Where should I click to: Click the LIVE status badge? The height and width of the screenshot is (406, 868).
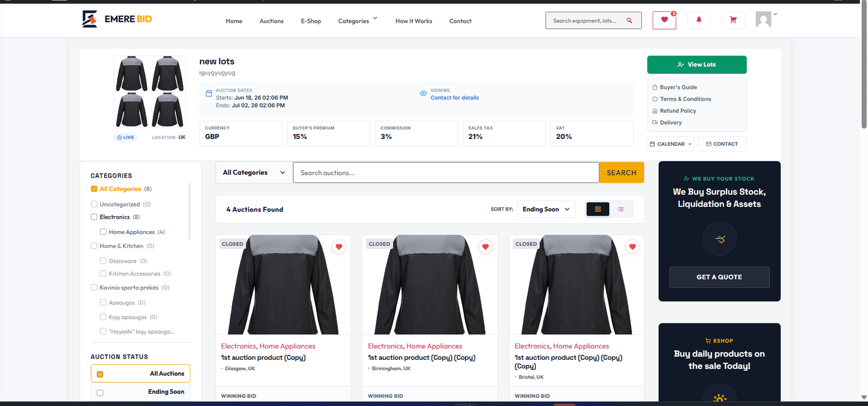pos(126,137)
